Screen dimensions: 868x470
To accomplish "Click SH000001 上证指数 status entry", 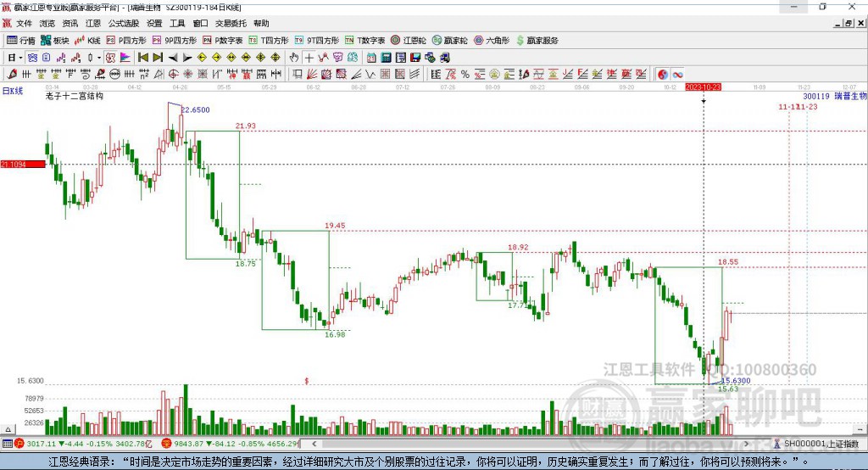I will pyautogui.click(x=821, y=444).
